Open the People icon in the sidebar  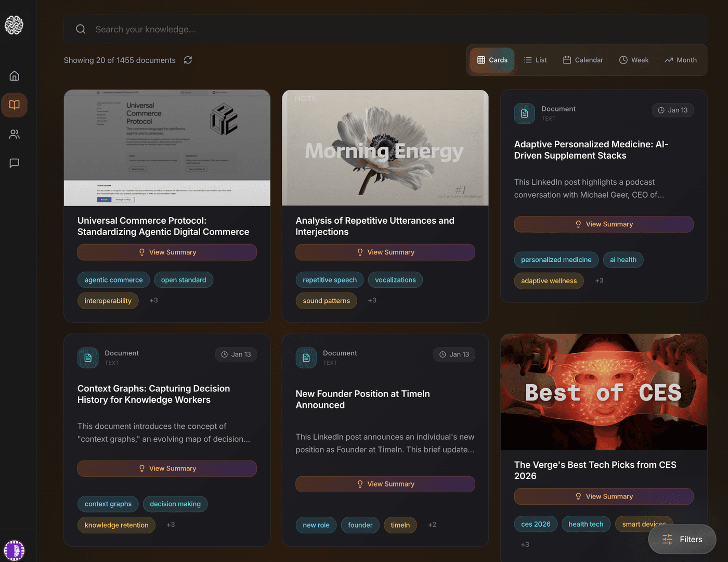pos(14,134)
